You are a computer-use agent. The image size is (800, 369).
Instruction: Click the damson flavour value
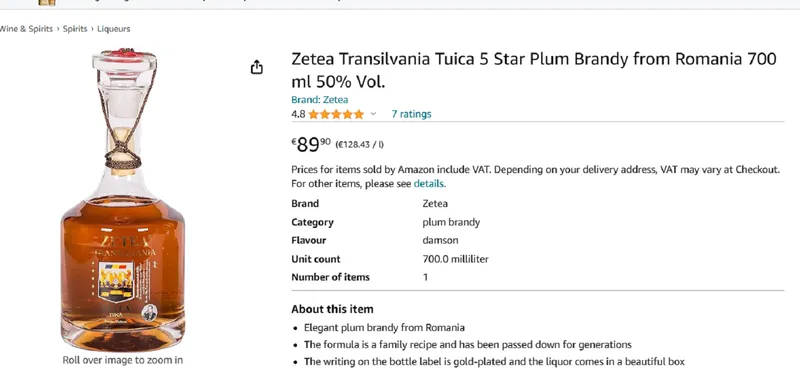click(440, 240)
